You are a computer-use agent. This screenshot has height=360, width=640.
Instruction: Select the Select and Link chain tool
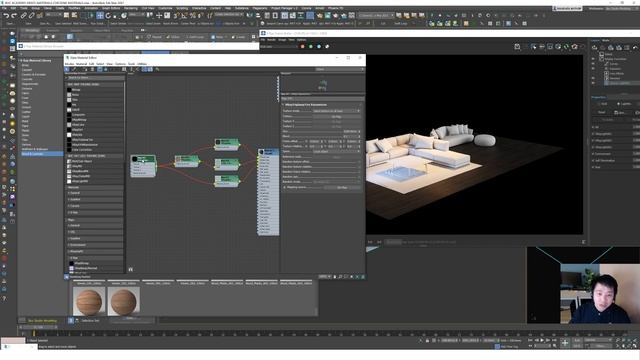click(23, 16)
